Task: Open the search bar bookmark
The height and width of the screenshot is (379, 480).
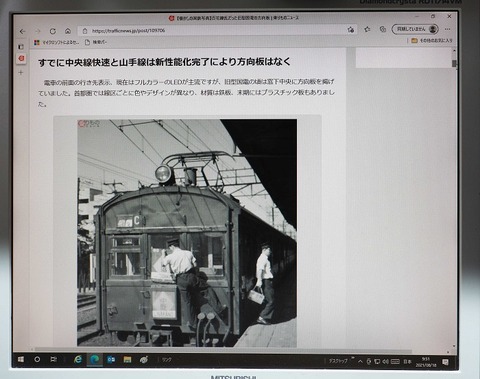Action: tap(96, 42)
